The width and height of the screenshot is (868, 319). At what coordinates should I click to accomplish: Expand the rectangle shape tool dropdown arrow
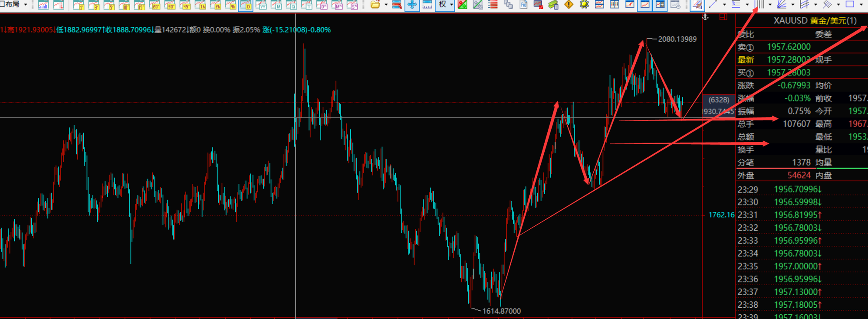click(861, 5)
